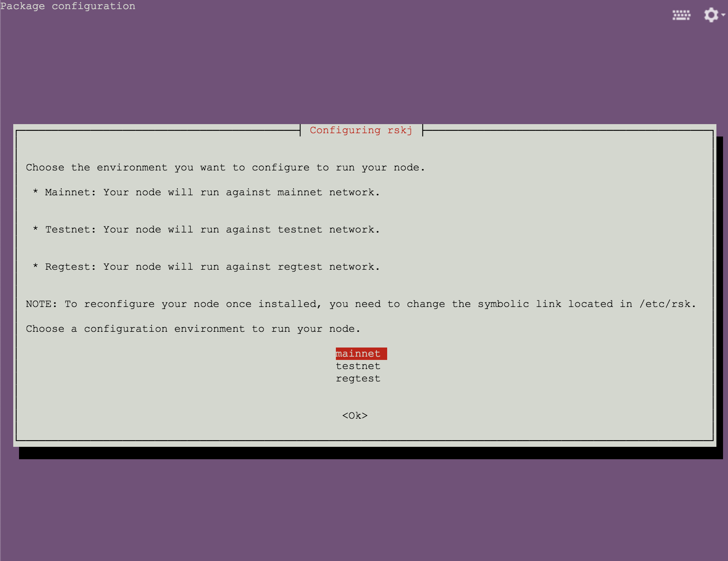728x561 pixels.
Task: Open the on-screen keyboard icon
Action: click(681, 15)
